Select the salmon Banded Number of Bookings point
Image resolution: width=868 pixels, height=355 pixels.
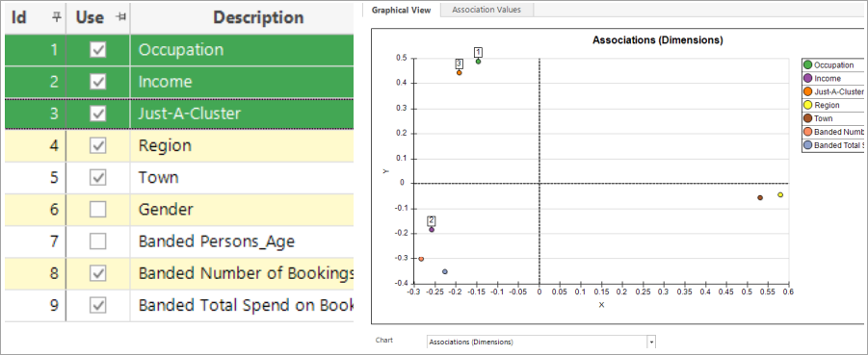click(421, 259)
